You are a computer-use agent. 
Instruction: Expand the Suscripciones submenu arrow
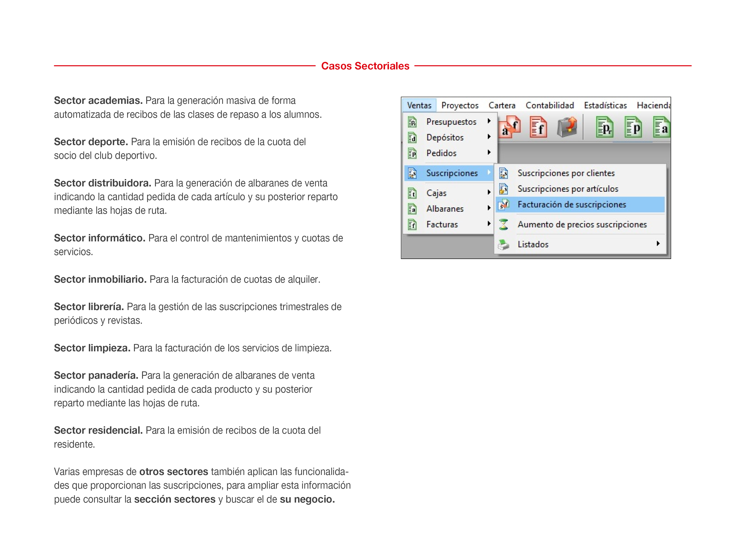(x=489, y=172)
